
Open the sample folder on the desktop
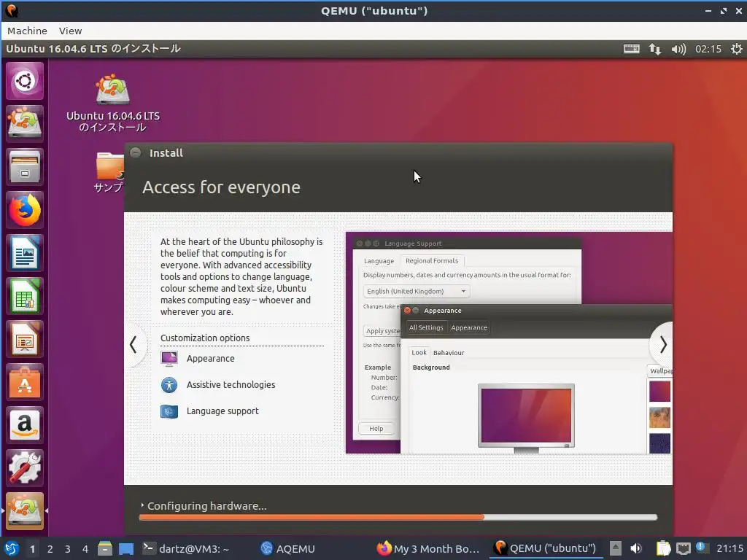click(109, 171)
